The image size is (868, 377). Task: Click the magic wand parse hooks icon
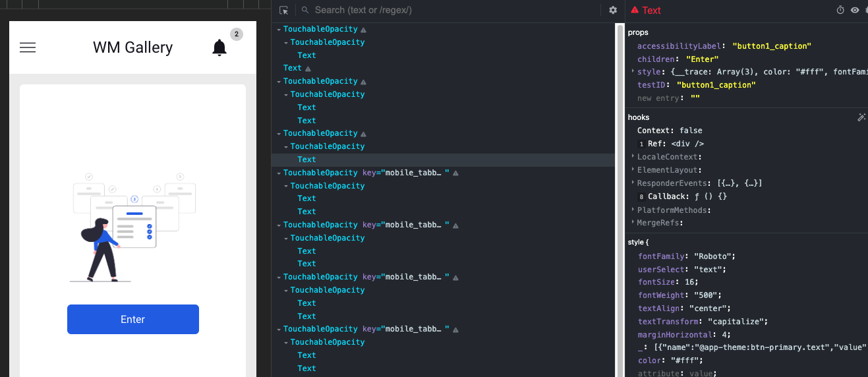coord(861,117)
